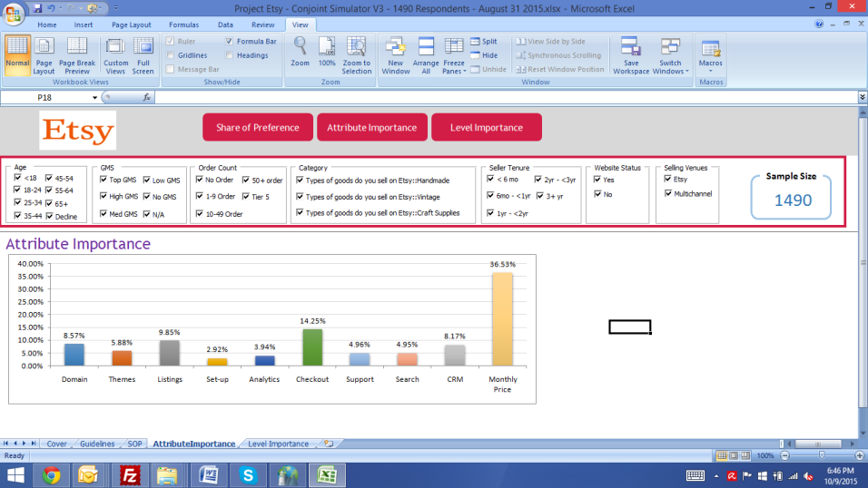
Task: Click the Arrange All icon
Action: tap(425, 54)
